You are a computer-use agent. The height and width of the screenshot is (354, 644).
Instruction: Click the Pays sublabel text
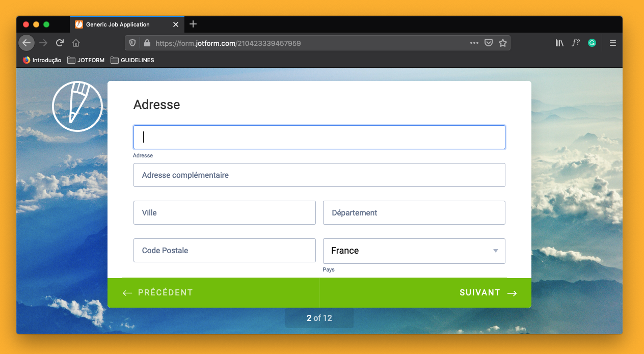pyautogui.click(x=329, y=269)
